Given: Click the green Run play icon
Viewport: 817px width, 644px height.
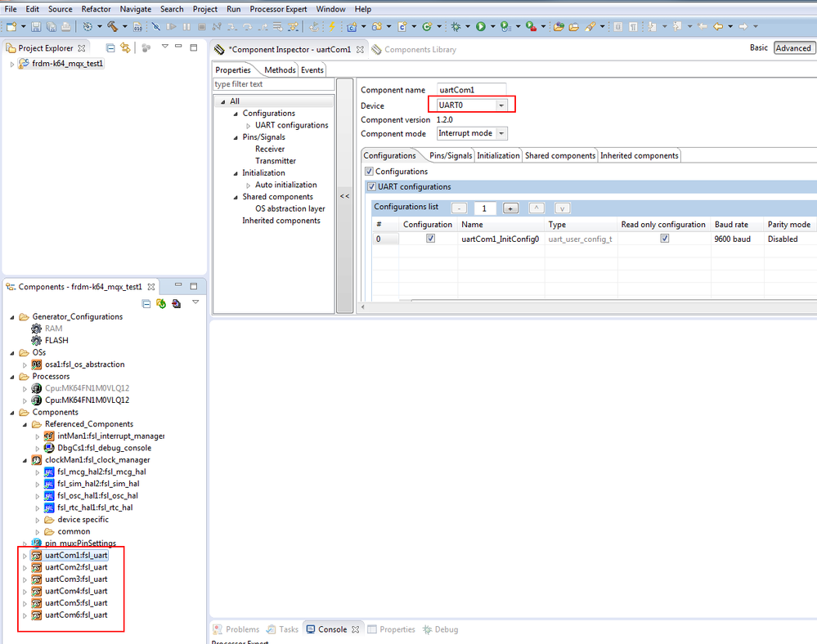Looking at the screenshot, I should coord(480,26).
